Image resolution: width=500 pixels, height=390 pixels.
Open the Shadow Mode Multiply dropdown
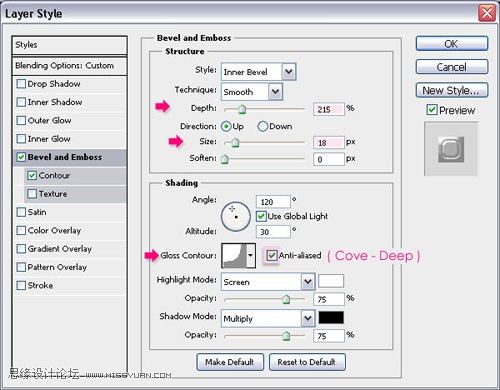(x=308, y=318)
